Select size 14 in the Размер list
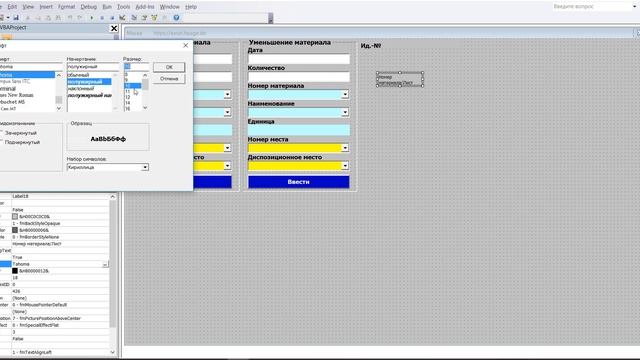Screen dimensions: 640x360 [128, 103]
